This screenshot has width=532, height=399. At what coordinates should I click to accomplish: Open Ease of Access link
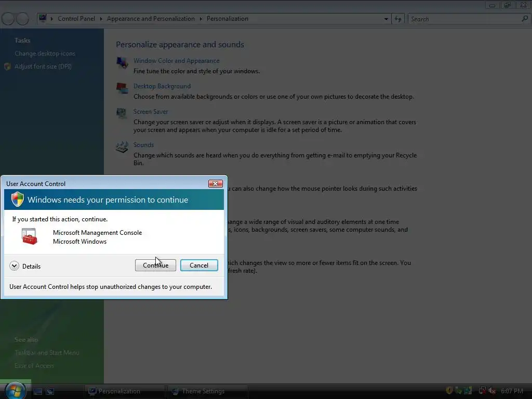(34, 366)
